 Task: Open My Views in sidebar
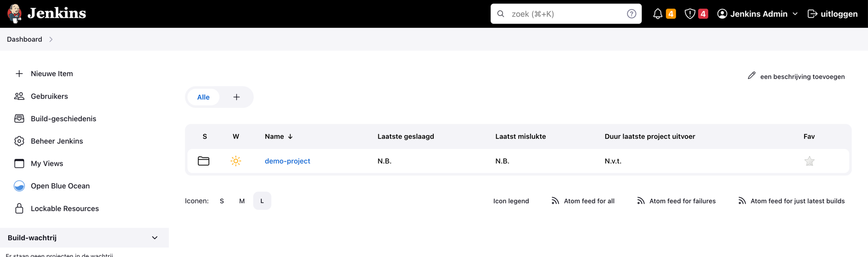pos(47,163)
